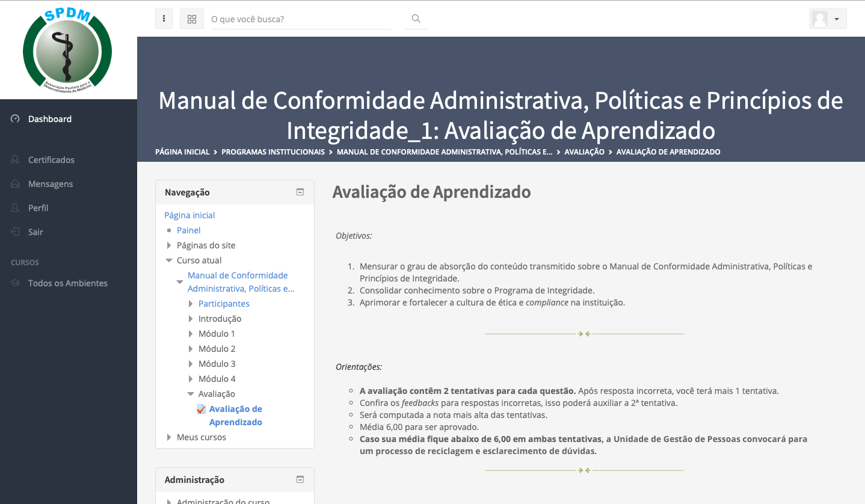Collapse the Navegação block
This screenshot has width=865, height=504.
tap(300, 192)
